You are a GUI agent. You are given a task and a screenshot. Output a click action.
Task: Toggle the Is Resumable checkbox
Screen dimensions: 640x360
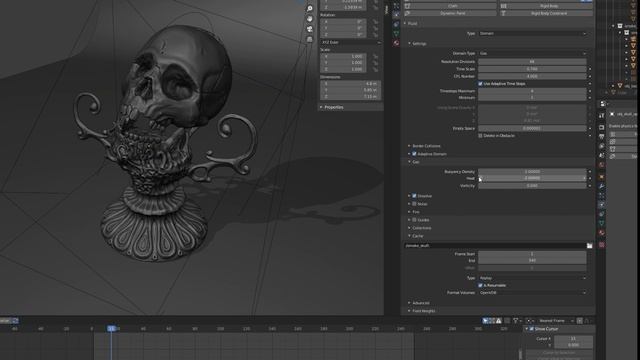tap(480, 285)
